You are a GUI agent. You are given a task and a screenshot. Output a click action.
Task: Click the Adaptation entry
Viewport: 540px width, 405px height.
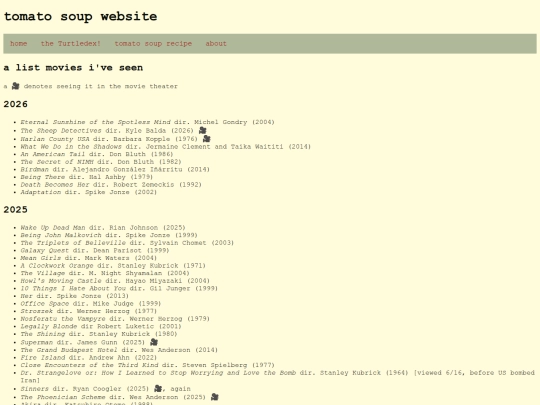(89, 192)
